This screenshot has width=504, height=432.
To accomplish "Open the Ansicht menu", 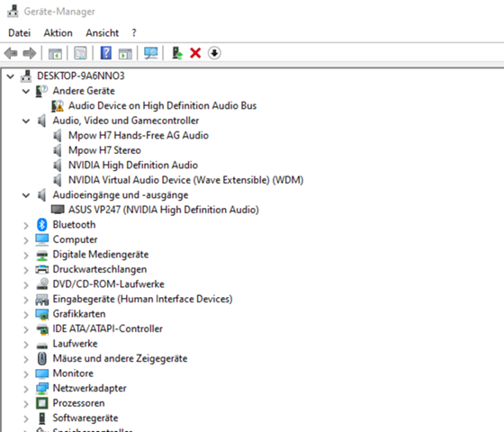I will tap(102, 32).
